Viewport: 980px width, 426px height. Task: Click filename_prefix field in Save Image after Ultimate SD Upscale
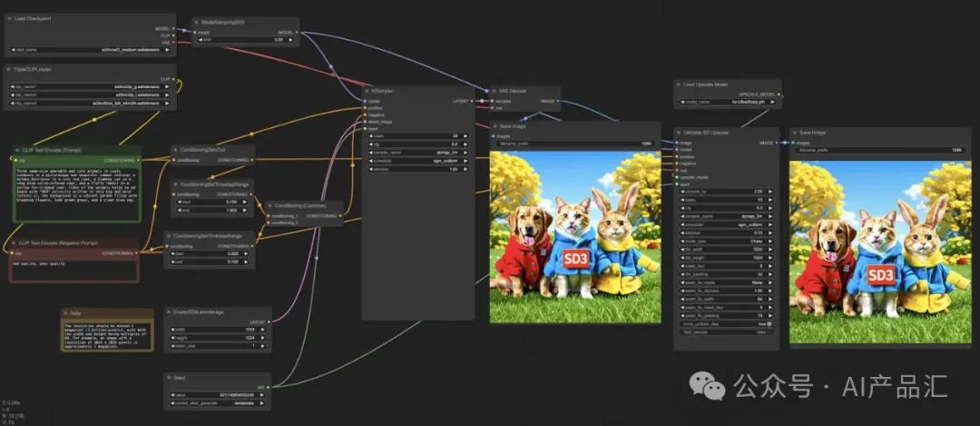(x=881, y=150)
